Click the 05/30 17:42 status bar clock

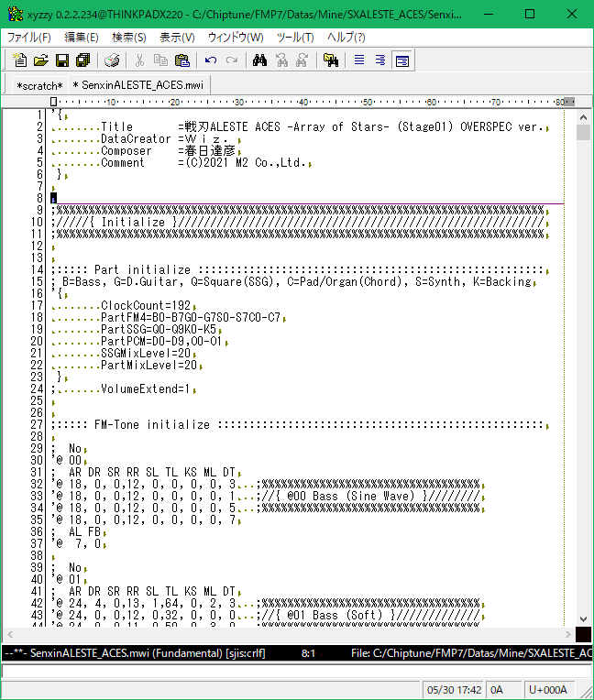tap(454, 690)
